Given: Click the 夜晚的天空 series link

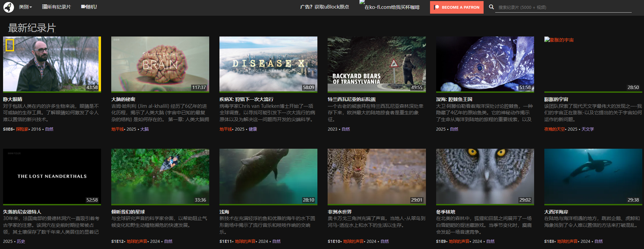Looking at the screenshot, I should 554,129.
